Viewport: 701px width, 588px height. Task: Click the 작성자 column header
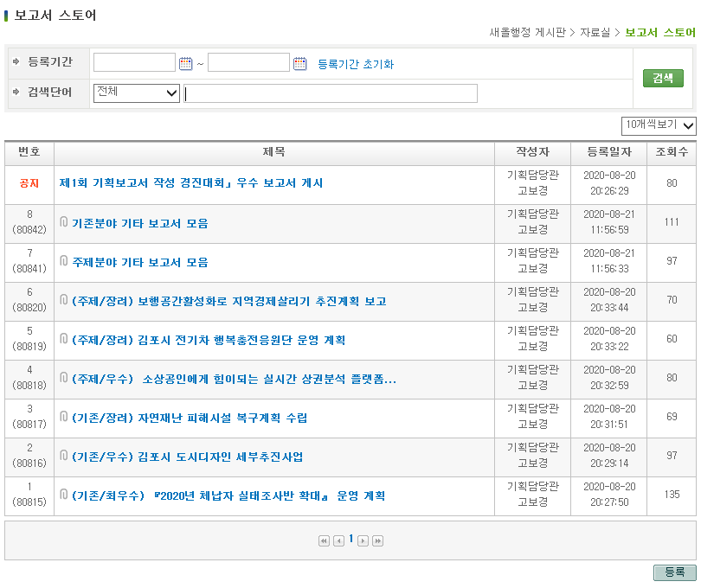click(532, 152)
